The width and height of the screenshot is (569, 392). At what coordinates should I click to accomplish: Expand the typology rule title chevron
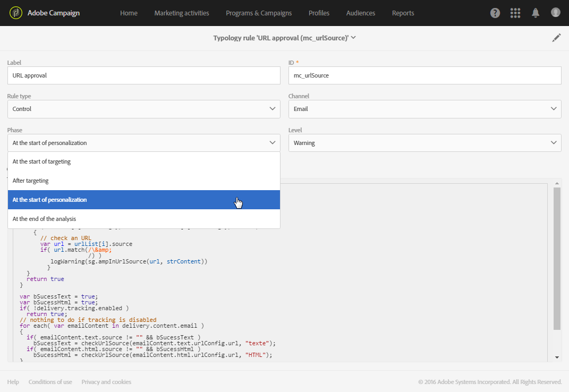click(x=353, y=37)
